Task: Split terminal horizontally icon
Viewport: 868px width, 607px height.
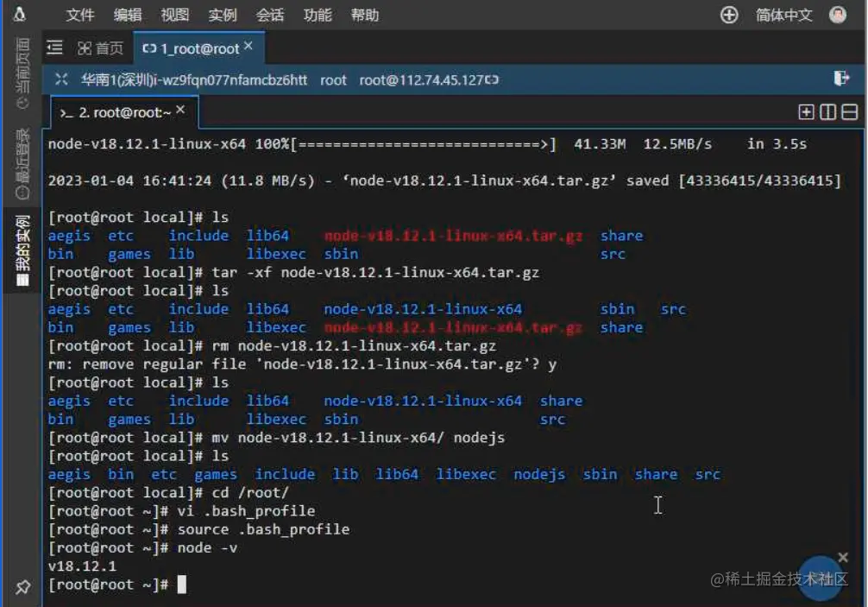Action: click(x=850, y=112)
